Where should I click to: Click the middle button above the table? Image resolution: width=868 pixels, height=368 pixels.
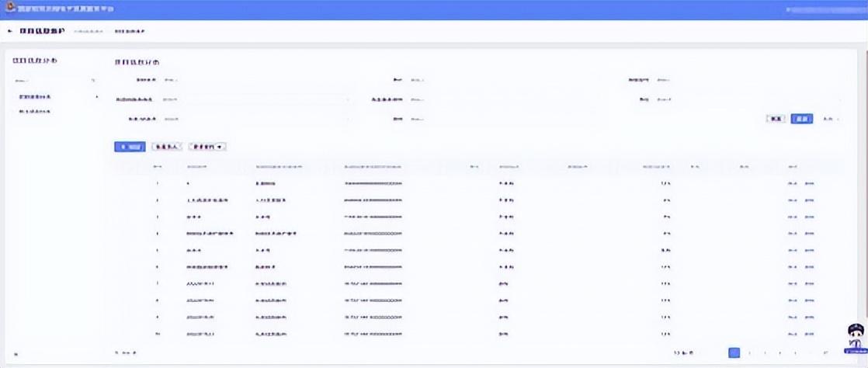coord(167,147)
